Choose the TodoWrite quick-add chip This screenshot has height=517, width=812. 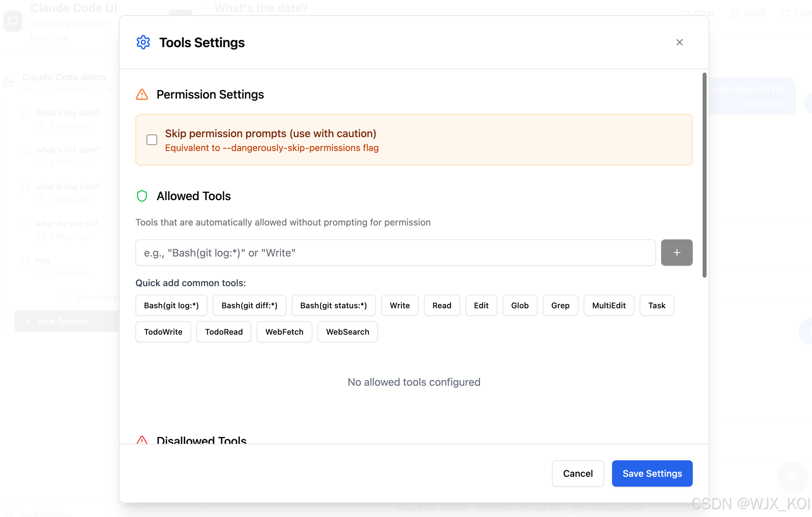163,332
